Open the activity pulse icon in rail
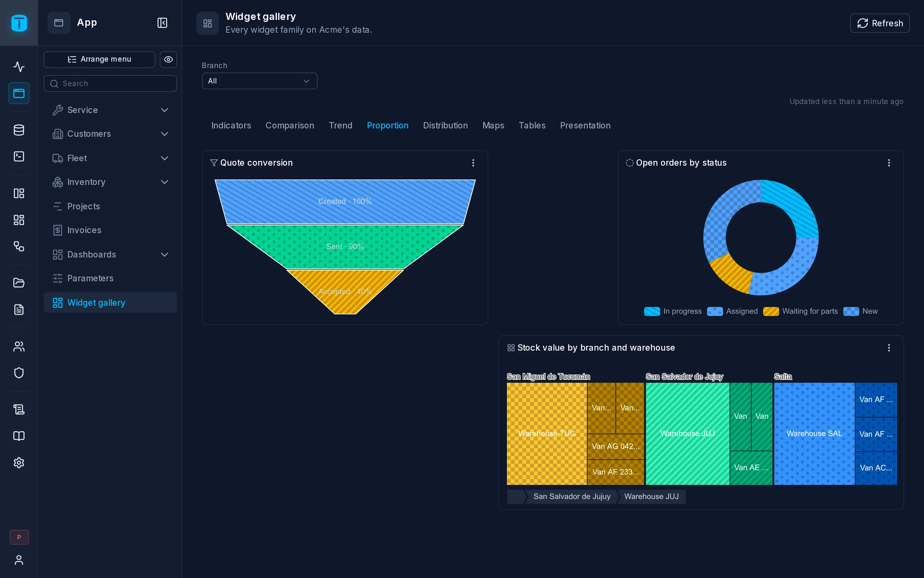Image resolution: width=924 pixels, height=578 pixels. 19,66
